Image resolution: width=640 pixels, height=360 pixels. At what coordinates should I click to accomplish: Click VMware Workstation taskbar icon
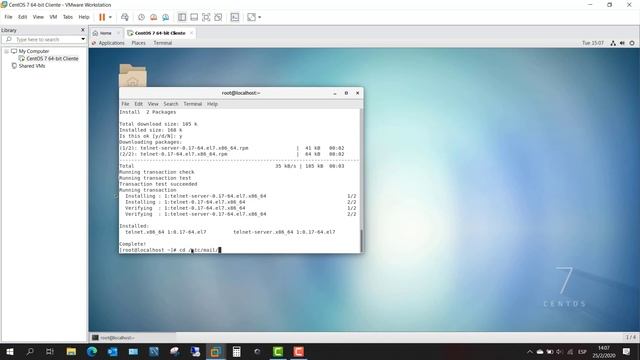coord(216,351)
